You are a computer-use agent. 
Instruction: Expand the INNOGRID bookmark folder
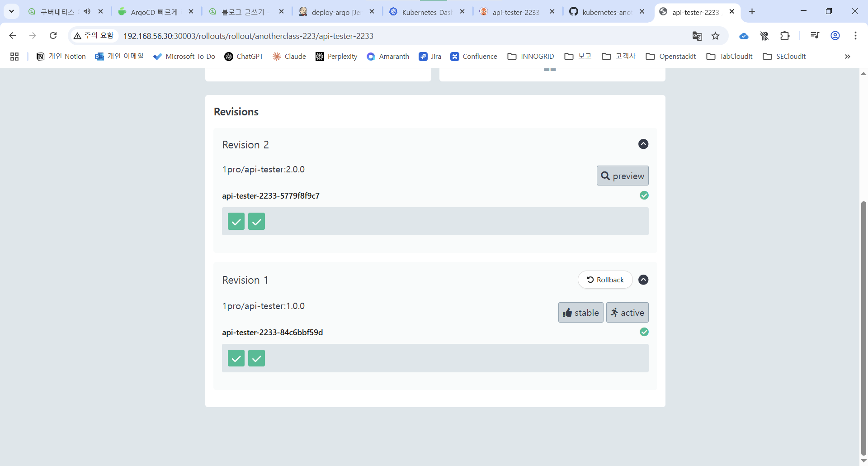coord(531,57)
